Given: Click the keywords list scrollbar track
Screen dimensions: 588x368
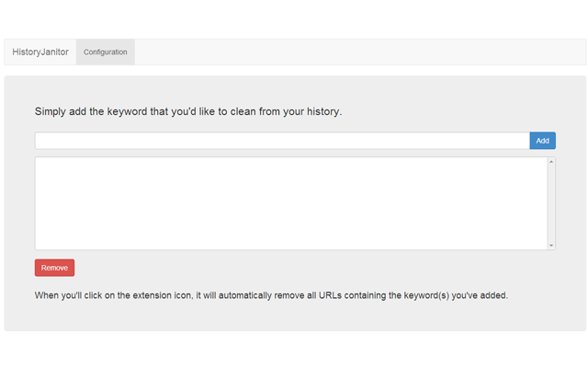Looking at the screenshot, I should [x=551, y=203].
